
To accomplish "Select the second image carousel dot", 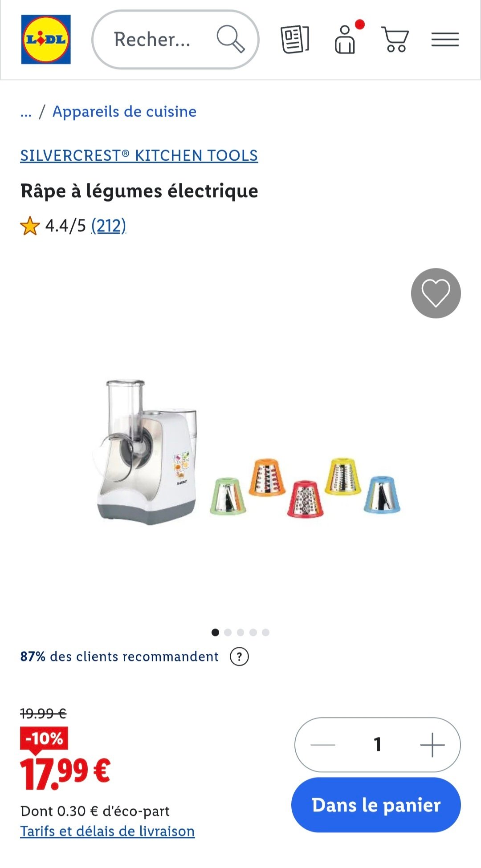I will click(228, 633).
